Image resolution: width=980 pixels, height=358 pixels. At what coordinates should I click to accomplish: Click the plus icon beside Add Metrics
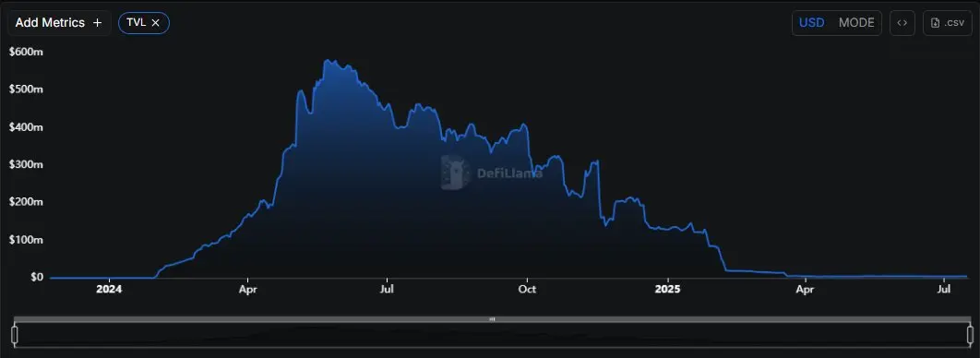point(97,22)
